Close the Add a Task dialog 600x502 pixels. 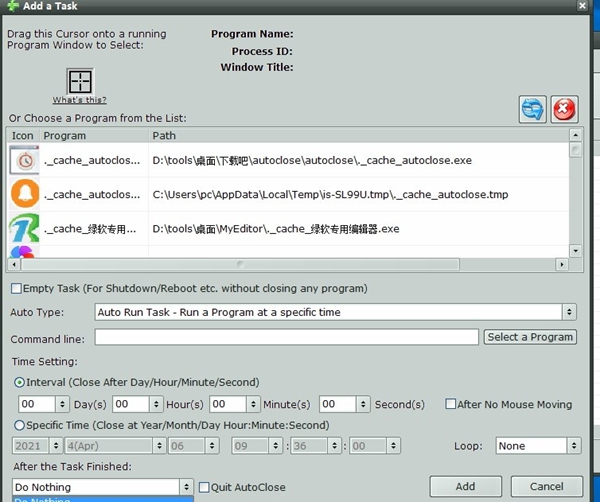coord(582,6)
